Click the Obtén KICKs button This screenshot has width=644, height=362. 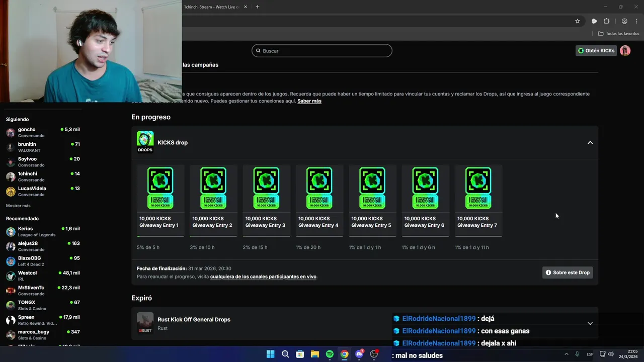click(596, 51)
